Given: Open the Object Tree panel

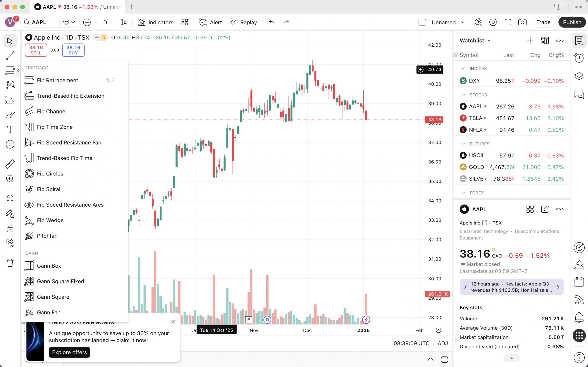Looking at the screenshot, I should click(x=580, y=76).
